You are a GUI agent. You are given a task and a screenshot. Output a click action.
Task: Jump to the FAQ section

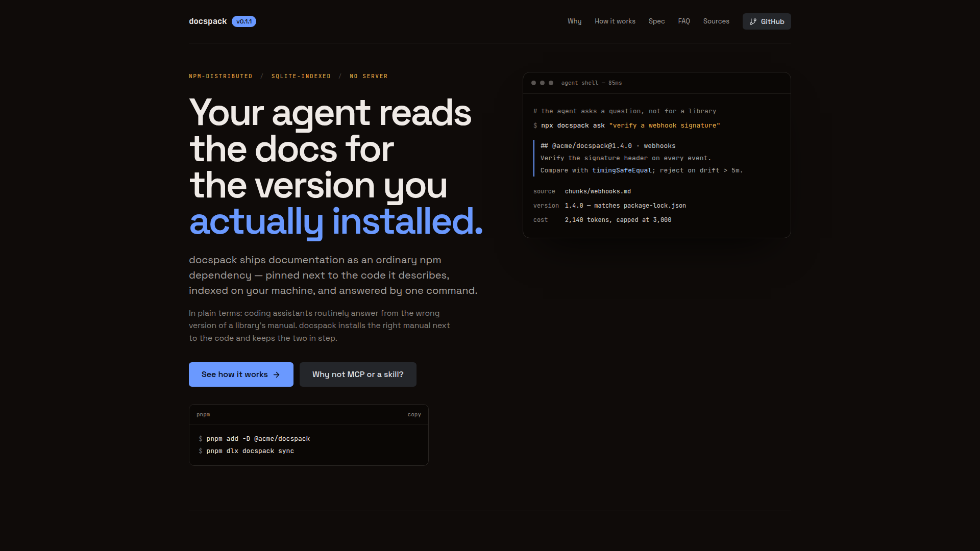click(x=684, y=21)
